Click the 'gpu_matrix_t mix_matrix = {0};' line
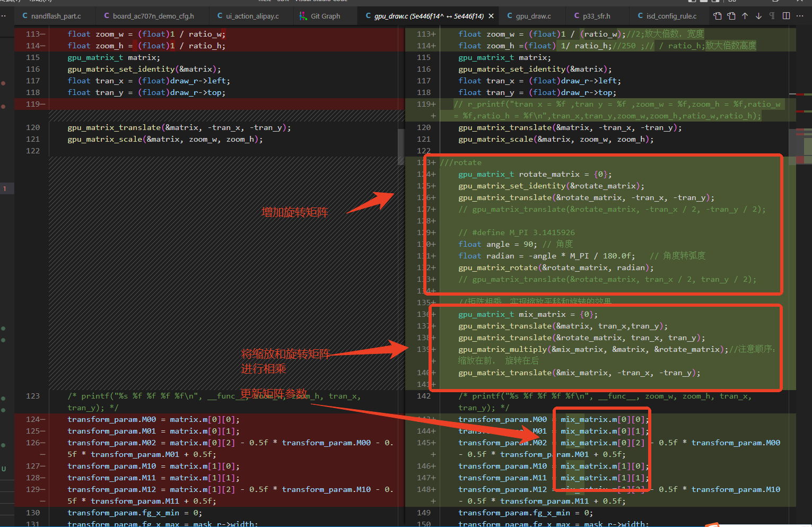The image size is (812, 527). [528, 314]
